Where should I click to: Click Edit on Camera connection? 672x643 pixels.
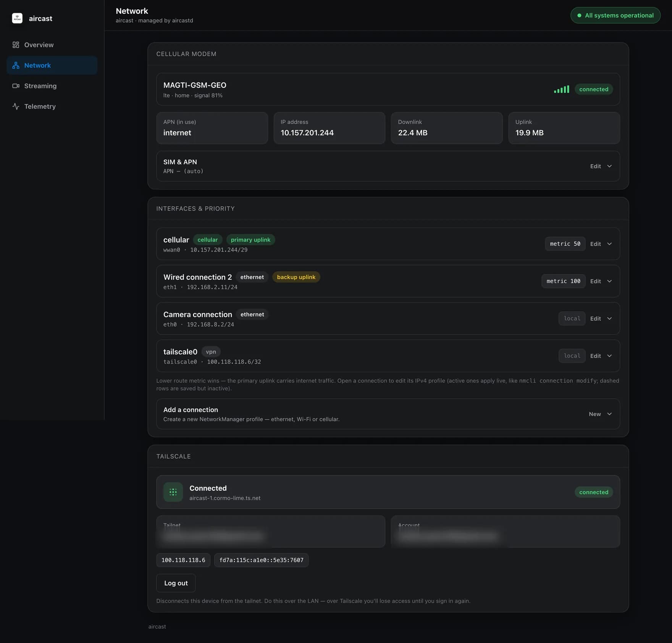click(x=595, y=319)
